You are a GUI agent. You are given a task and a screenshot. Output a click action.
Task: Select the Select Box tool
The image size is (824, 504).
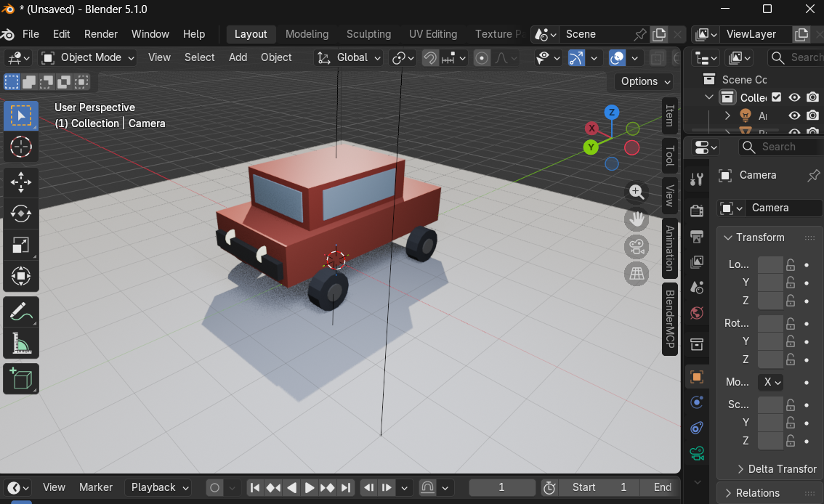pos(21,115)
